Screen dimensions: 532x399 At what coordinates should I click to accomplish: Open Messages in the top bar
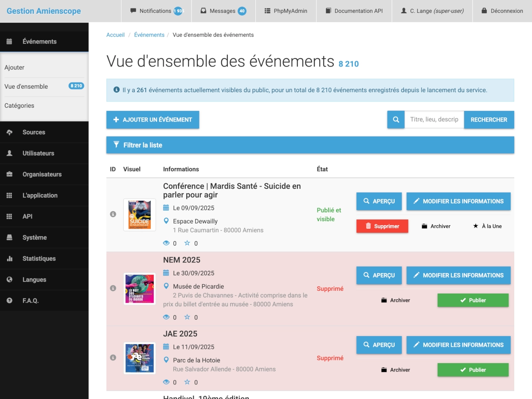coord(223,11)
